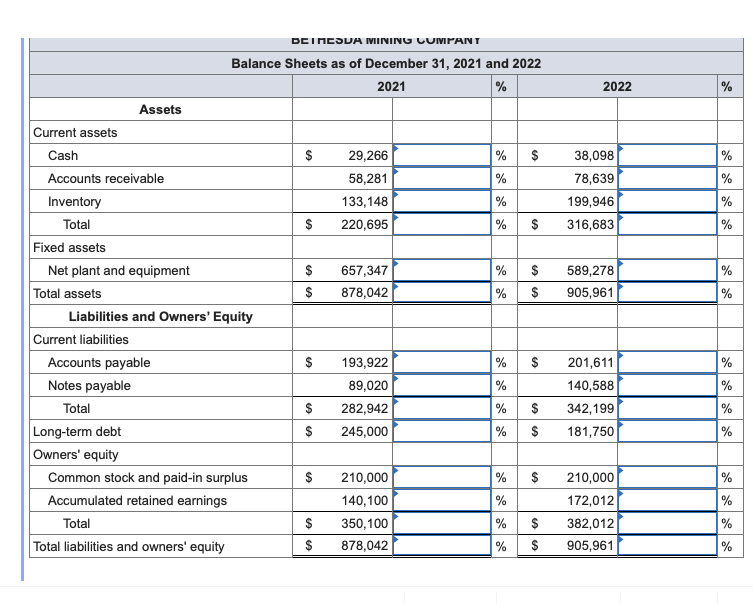This screenshot has height=604, width=753.
Task: Select 2022 Total liabilities and owners' equity percentage field
Action: [667, 545]
